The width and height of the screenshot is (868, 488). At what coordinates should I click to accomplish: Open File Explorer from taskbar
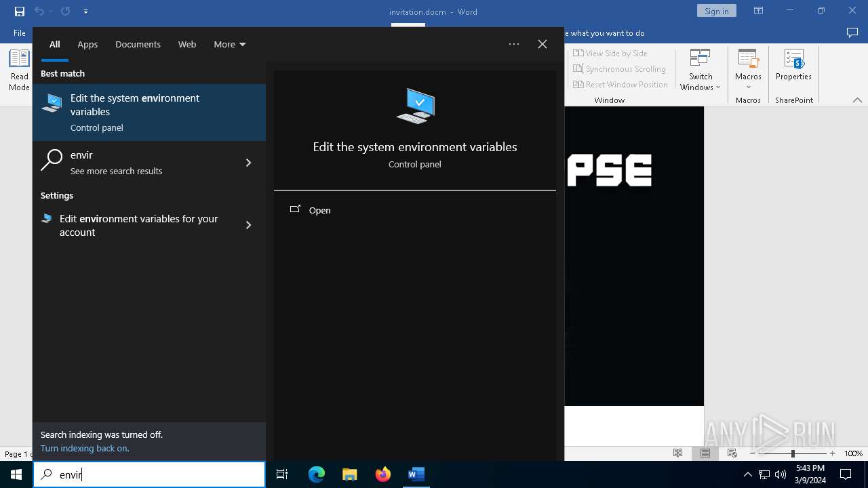[x=350, y=474]
